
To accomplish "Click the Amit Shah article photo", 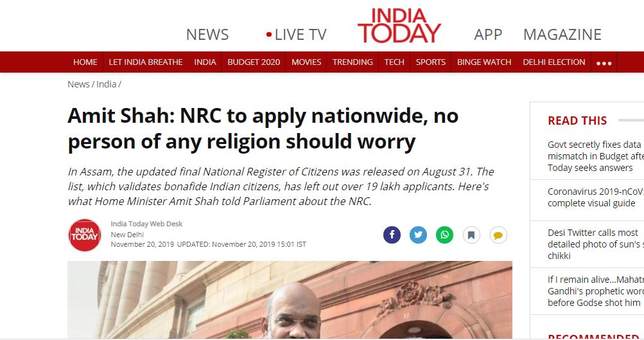I will coord(290,300).
